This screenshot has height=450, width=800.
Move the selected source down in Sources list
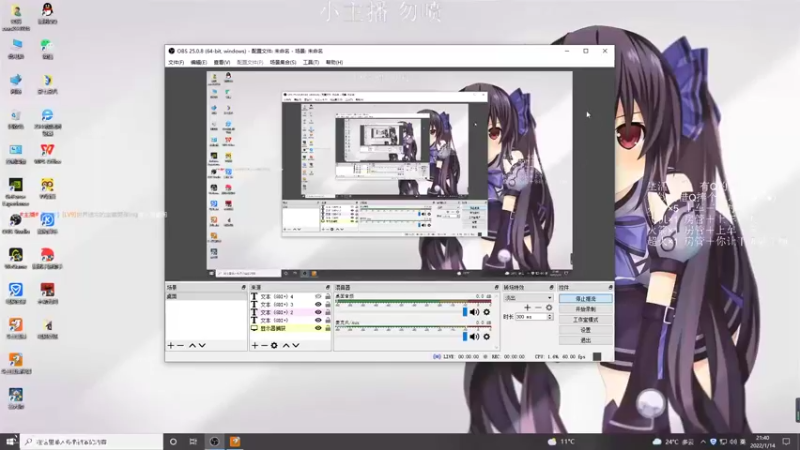(296, 345)
